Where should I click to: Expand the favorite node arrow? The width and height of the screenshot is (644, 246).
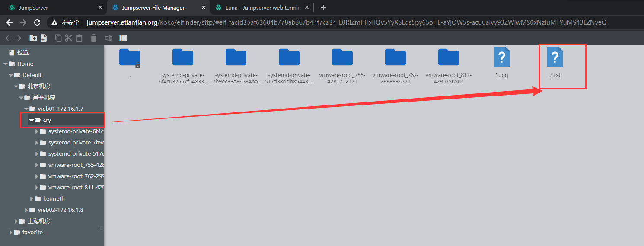click(x=11, y=233)
